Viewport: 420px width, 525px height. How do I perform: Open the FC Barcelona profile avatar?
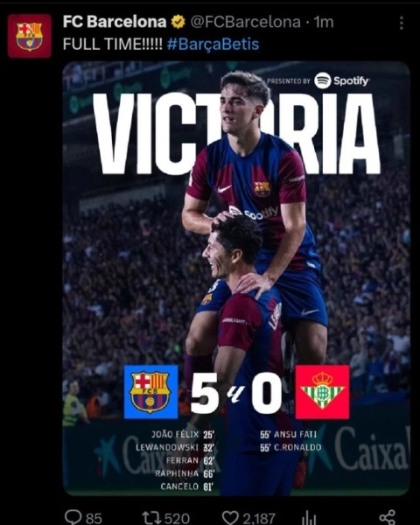tap(30, 36)
